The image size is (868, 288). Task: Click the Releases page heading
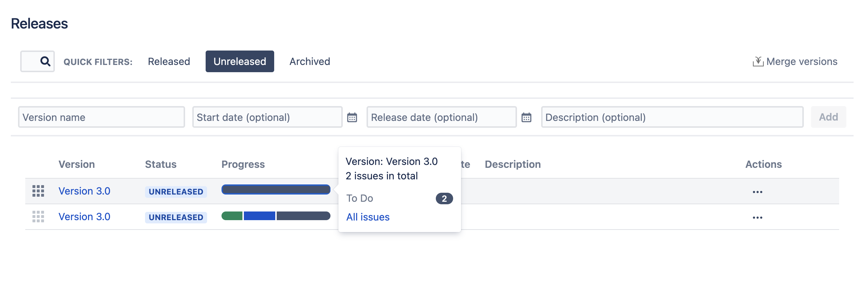tap(39, 23)
